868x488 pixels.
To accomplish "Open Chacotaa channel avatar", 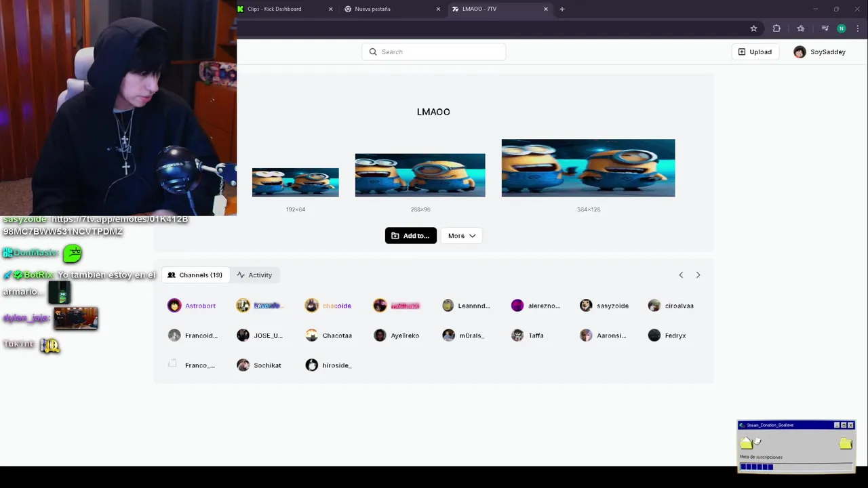I will [x=311, y=335].
